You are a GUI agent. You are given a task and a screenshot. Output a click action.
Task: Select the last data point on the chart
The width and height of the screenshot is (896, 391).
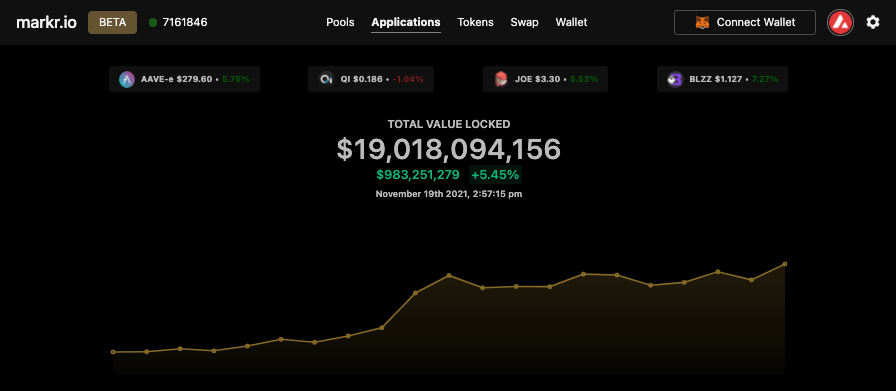point(785,264)
